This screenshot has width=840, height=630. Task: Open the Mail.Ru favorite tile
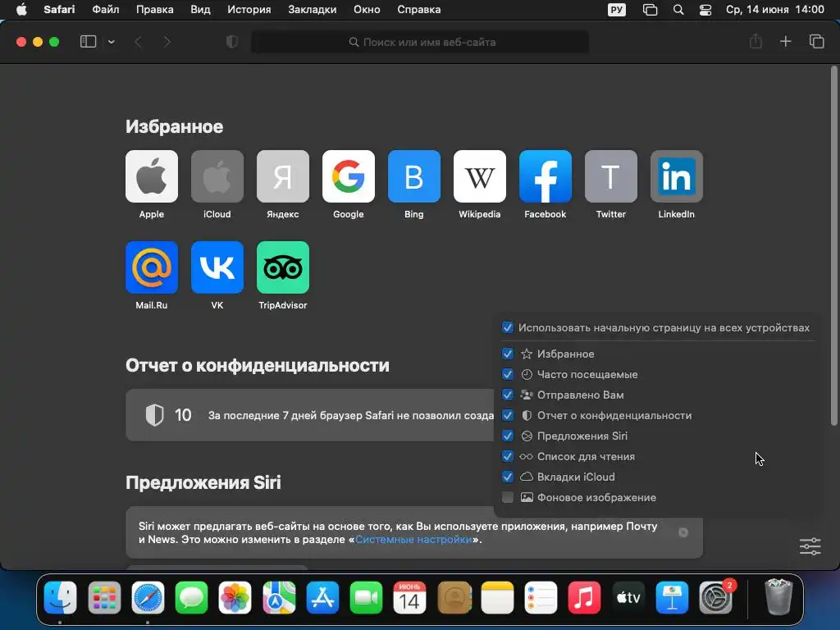point(152,267)
